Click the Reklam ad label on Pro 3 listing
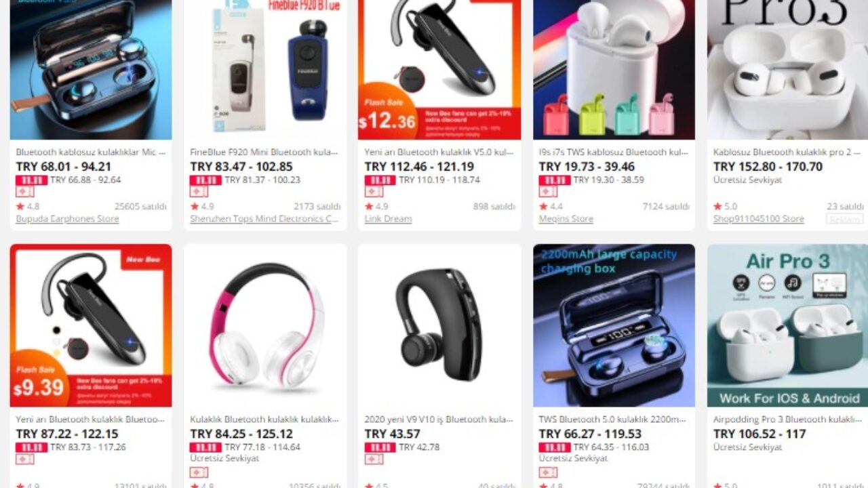Image resolution: width=868 pixels, height=488 pixels. (844, 219)
